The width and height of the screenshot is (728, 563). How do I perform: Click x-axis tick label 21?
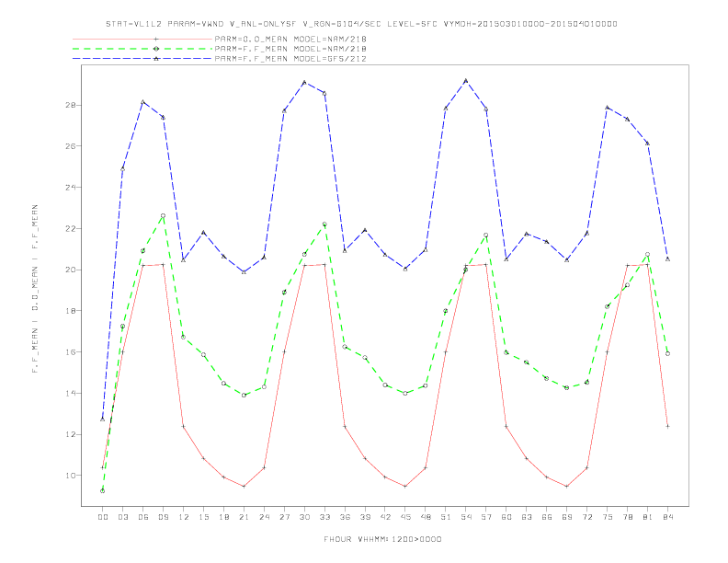coord(244,517)
